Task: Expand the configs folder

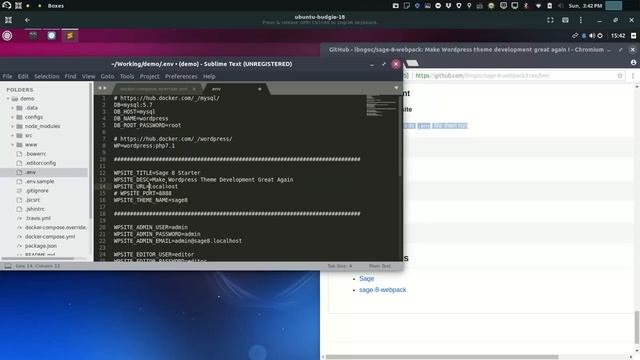Action: coord(13,117)
